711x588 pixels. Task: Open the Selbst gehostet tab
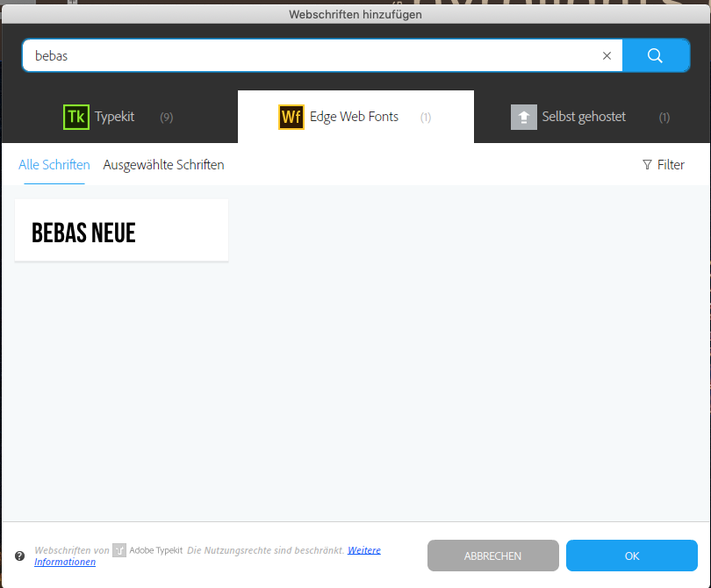pos(592,117)
